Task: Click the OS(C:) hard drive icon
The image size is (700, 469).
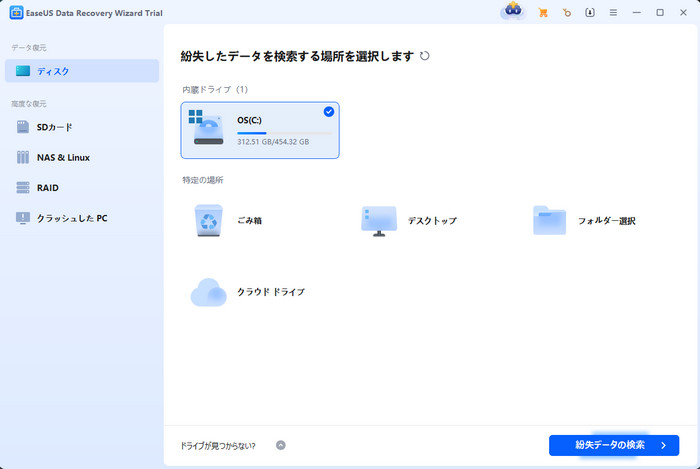Action: coord(208,128)
